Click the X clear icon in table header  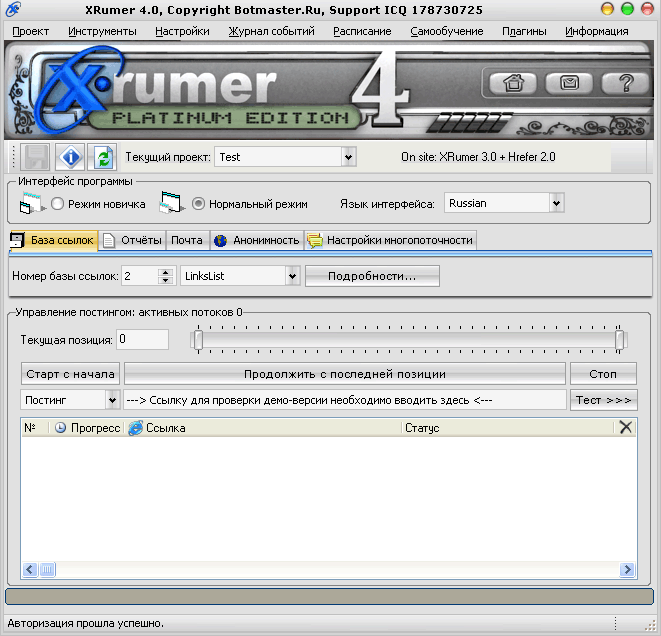click(626, 427)
